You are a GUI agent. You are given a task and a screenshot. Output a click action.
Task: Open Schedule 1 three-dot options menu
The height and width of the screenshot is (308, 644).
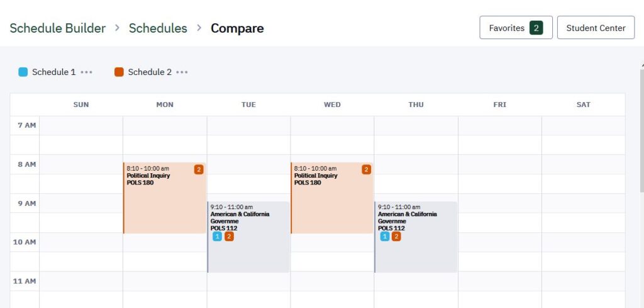click(x=86, y=72)
